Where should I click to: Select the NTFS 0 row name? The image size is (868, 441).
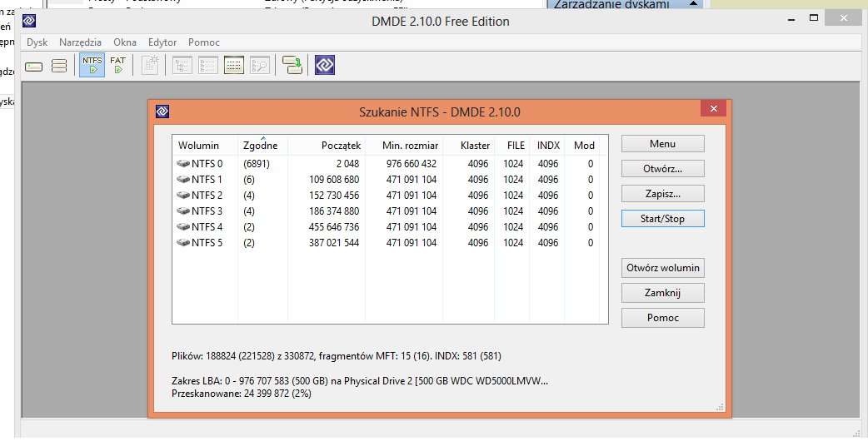pos(207,164)
